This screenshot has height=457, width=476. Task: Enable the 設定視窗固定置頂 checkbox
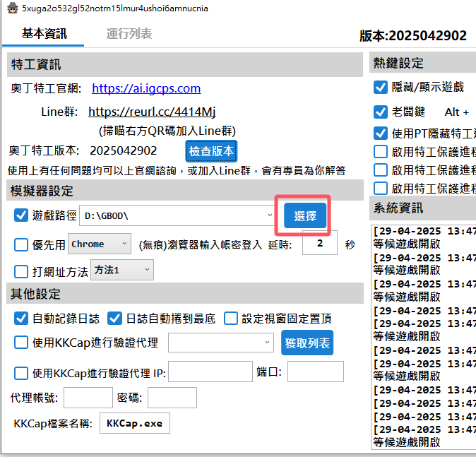point(231,319)
